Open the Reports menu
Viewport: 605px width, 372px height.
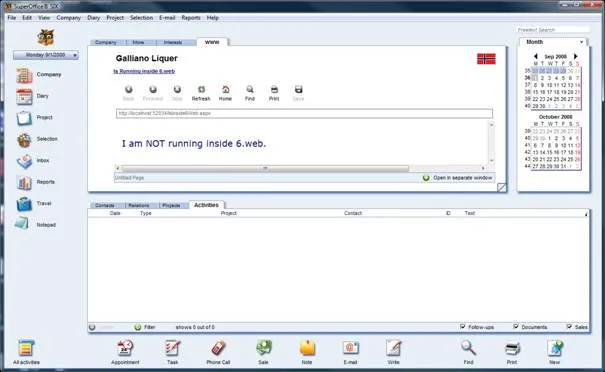[191, 18]
